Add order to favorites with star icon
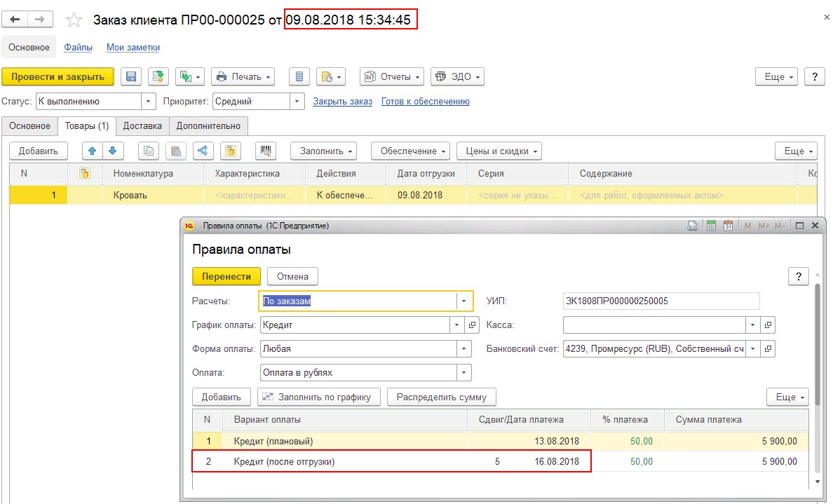The image size is (833, 504). coord(74,20)
